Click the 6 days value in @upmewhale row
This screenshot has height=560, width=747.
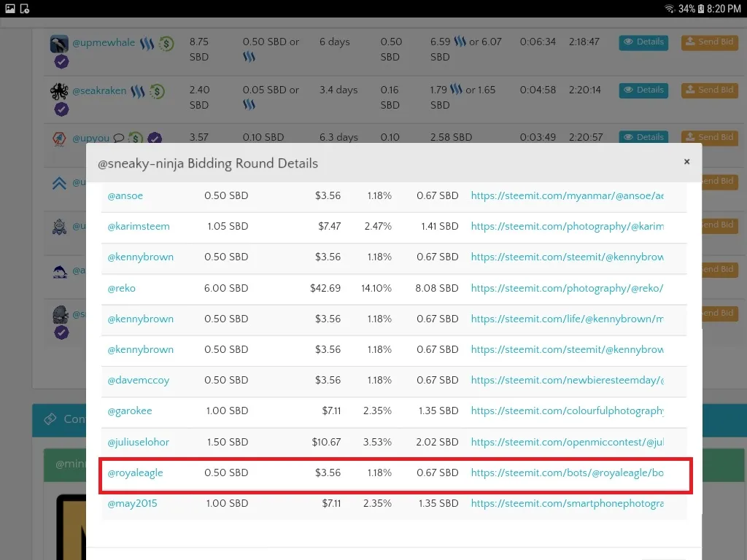[x=334, y=42]
